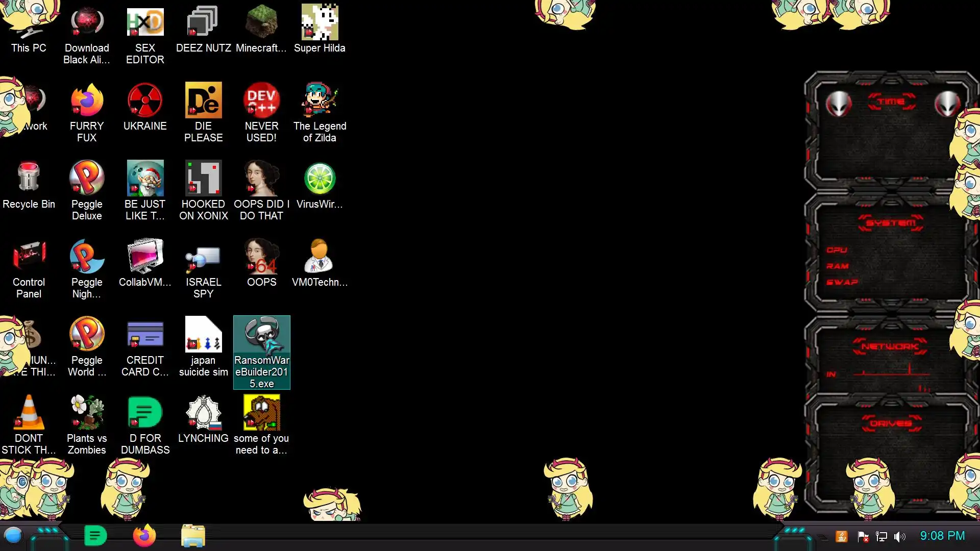Open Firefox from the taskbar
980x551 pixels.
click(x=144, y=536)
